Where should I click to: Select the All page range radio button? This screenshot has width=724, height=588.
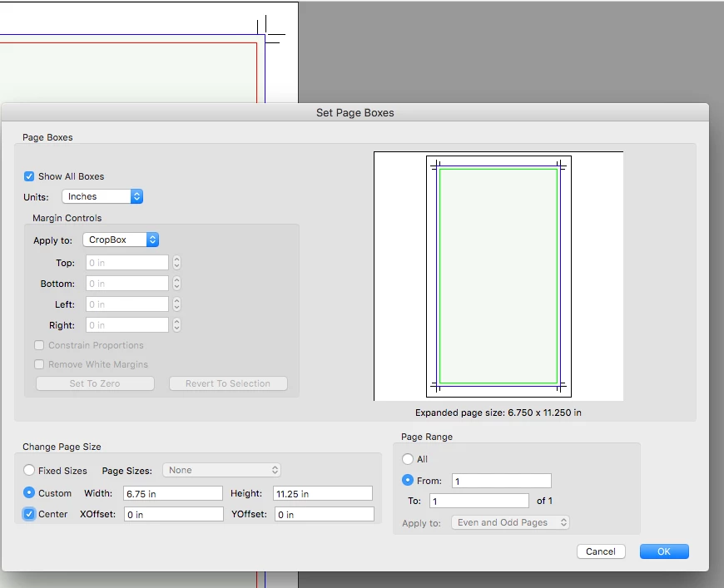(407, 459)
